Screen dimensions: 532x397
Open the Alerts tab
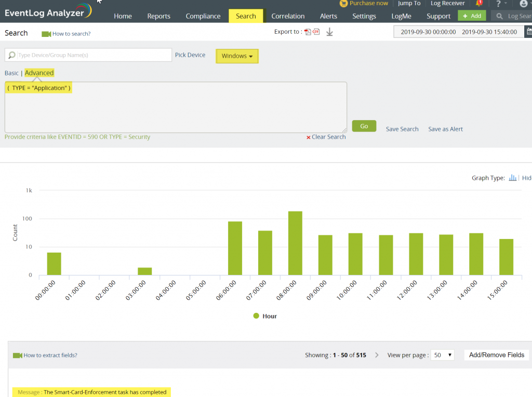[328, 16]
